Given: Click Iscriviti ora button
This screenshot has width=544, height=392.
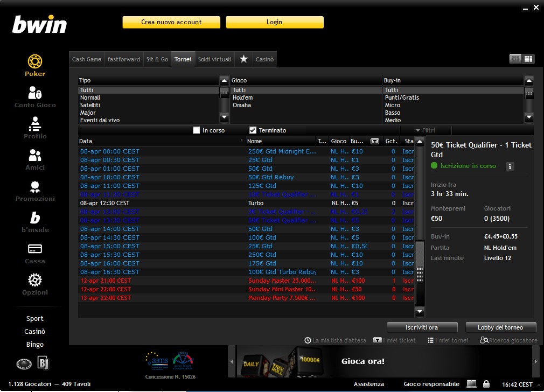Looking at the screenshot, I should 422,327.
